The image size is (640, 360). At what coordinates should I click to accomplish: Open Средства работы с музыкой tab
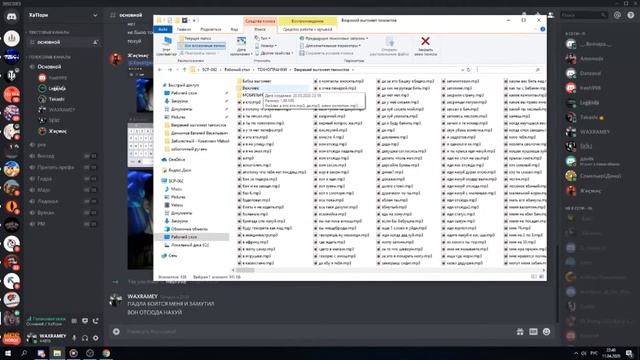point(307,29)
